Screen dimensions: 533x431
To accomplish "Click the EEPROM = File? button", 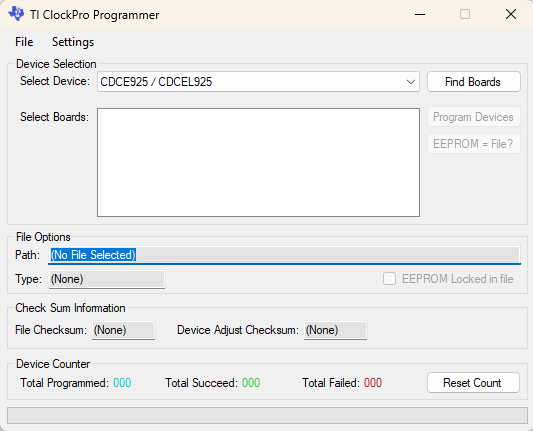I will click(474, 144).
